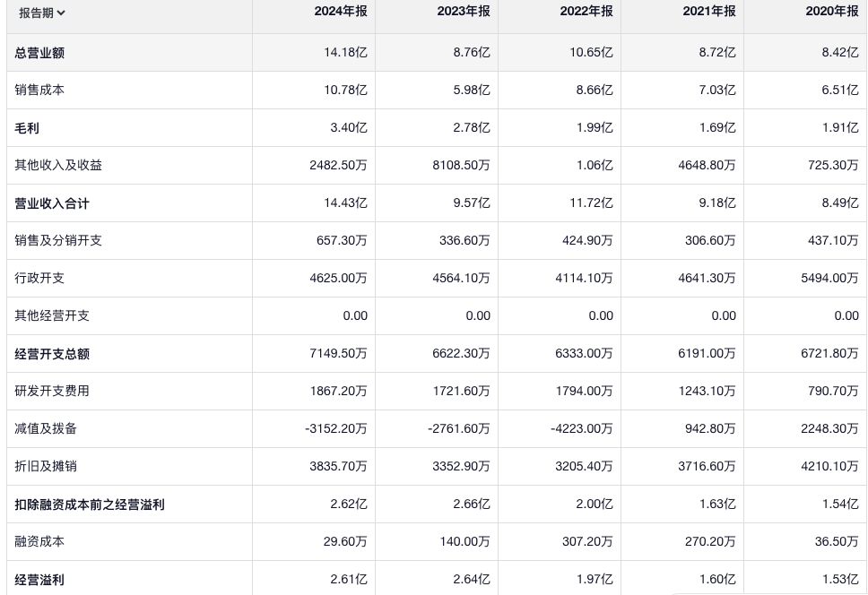The image size is (868, 595).
Task: Select the 销售成本 row label
Action: (x=39, y=91)
